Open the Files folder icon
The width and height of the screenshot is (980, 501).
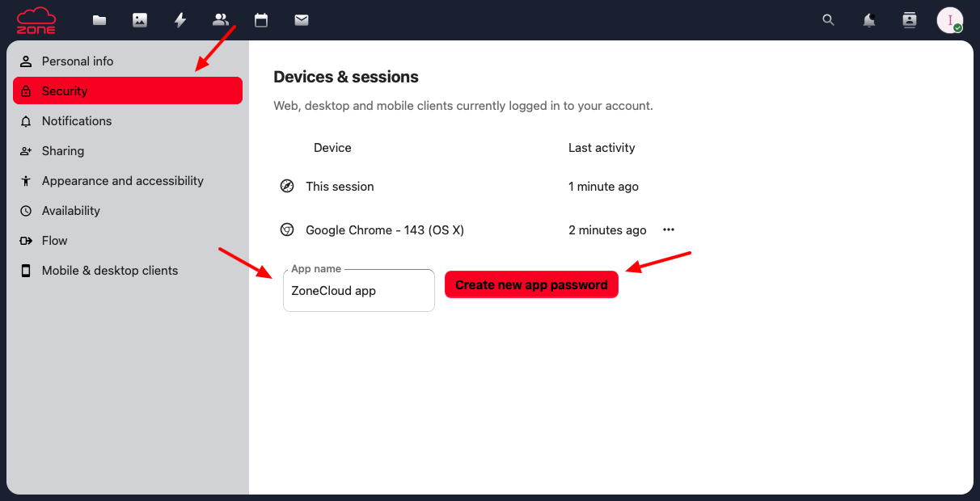pyautogui.click(x=99, y=20)
